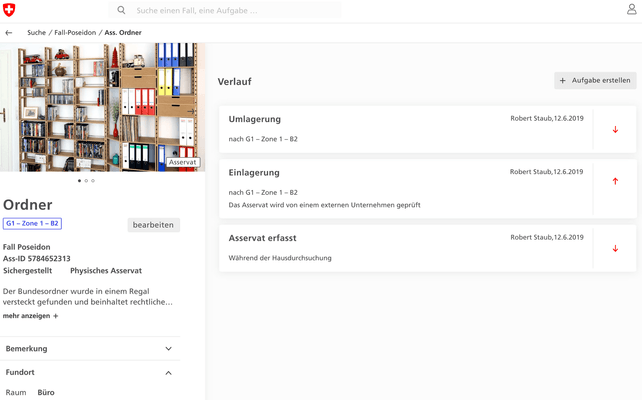Click the down arrow on Umlagerung entry
This screenshot has height=400, width=642.
coord(615,130)
